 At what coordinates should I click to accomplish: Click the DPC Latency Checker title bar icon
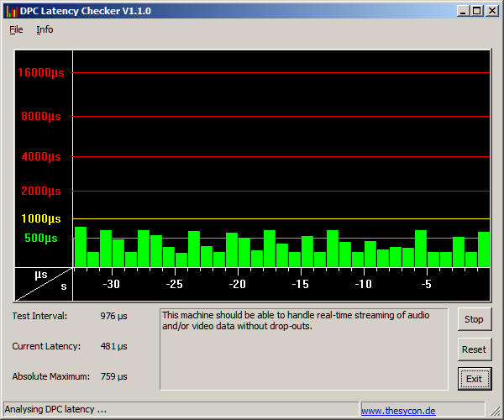pyautogui.click(x=11, y=10)
